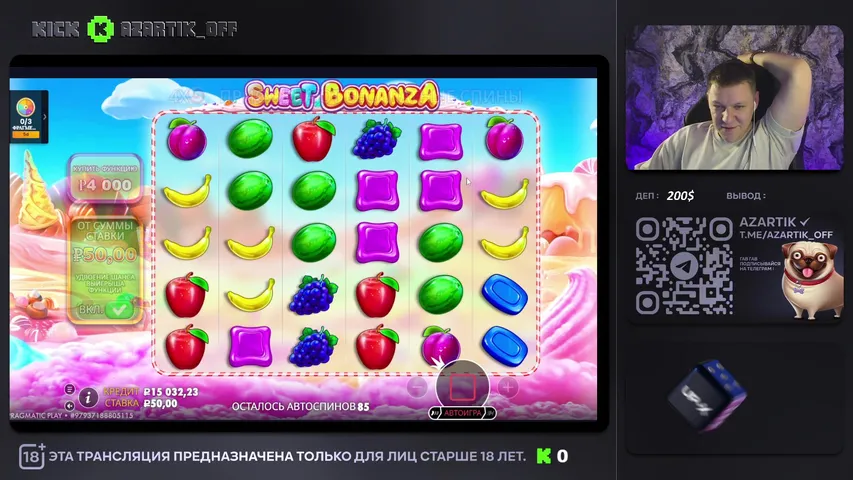Open the T.ME/AZARTIK_OFF link
853x480 pixels.
(786, 235)
